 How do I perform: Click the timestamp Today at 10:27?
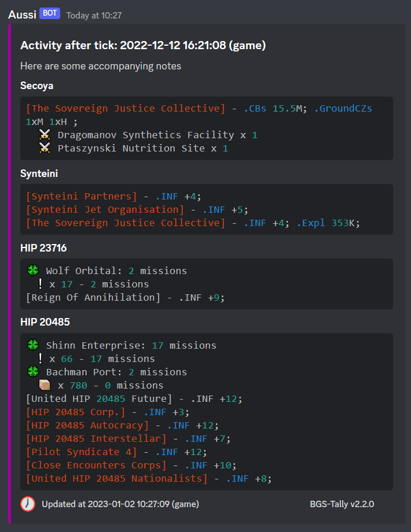click(94, 15)
